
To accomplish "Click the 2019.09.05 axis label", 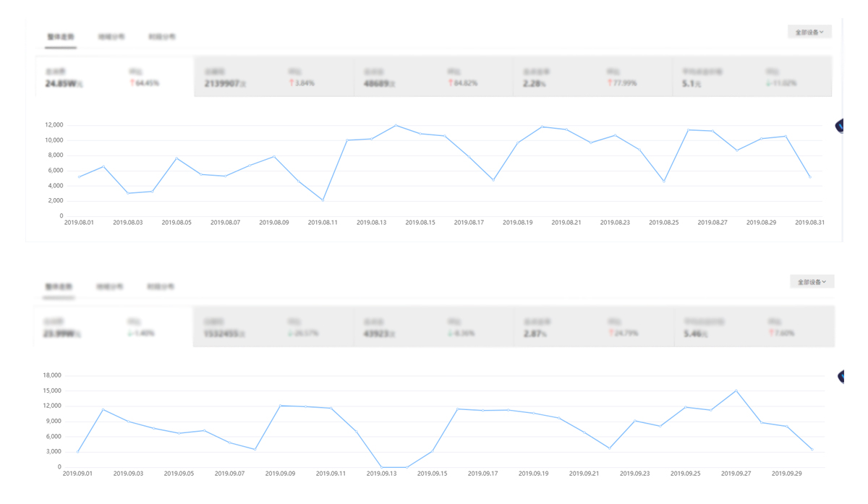I will click(179, 474).
